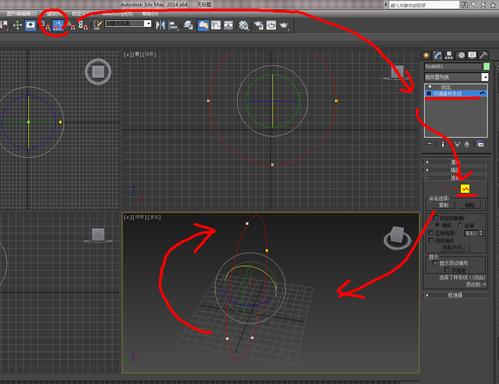Viewport: 499px width, 384px height.
Task: Adjust the area selection value spinner
Action: tap(481, 233)
